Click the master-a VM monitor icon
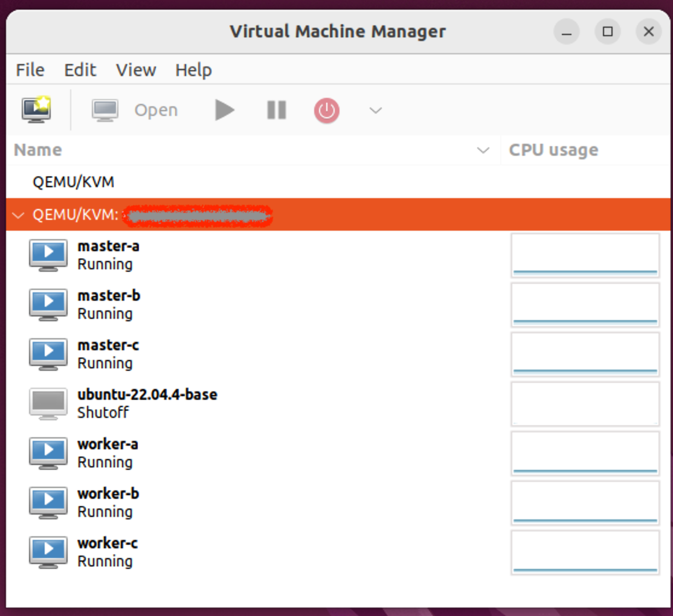 pos(48,255)
